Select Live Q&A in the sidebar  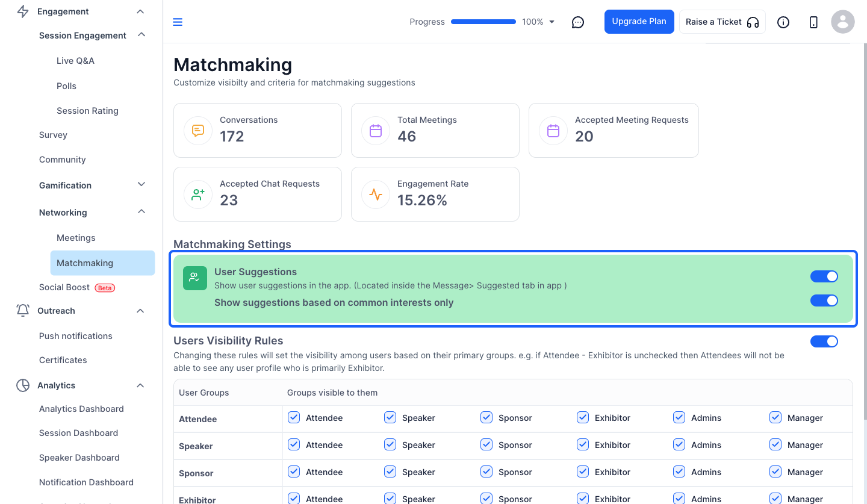click(x=75, y=61)
